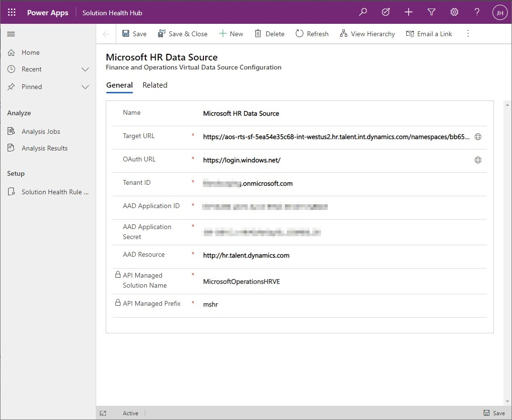Screen dimensions: 512x420
Task: Click the Solution Health Hub app name
Action: [x=112, y=13]
